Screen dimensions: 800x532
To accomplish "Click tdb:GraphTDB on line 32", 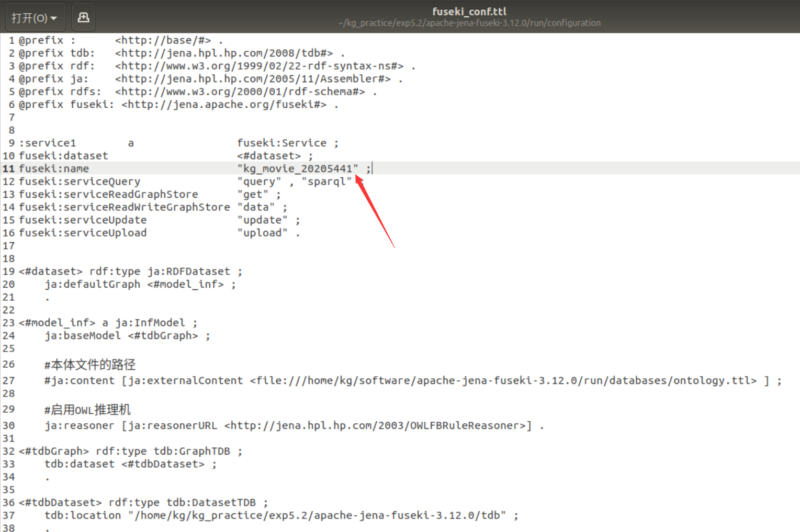I will (x=192, y=451).
